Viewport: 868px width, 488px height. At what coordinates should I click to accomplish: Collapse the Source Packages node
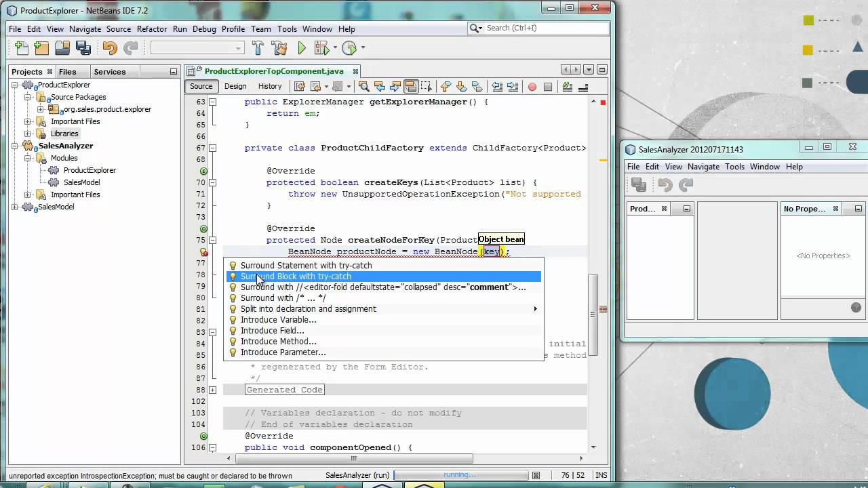point(28,97)
